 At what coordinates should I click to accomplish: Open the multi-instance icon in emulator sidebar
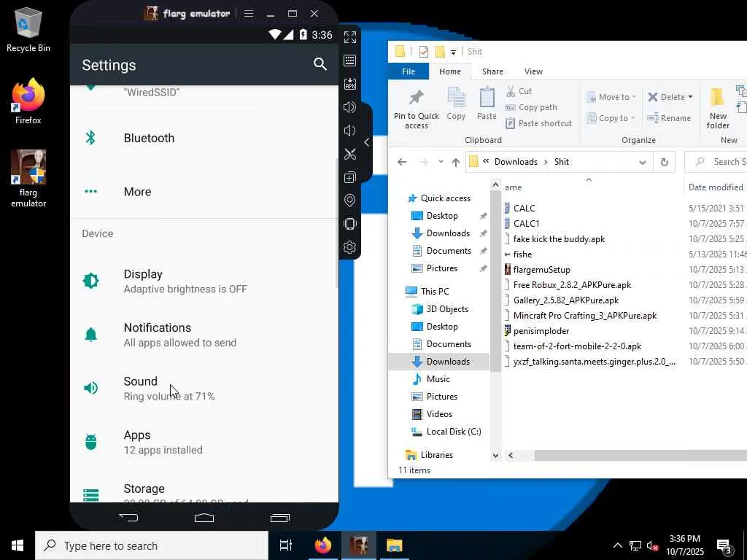tap(349, 177)
